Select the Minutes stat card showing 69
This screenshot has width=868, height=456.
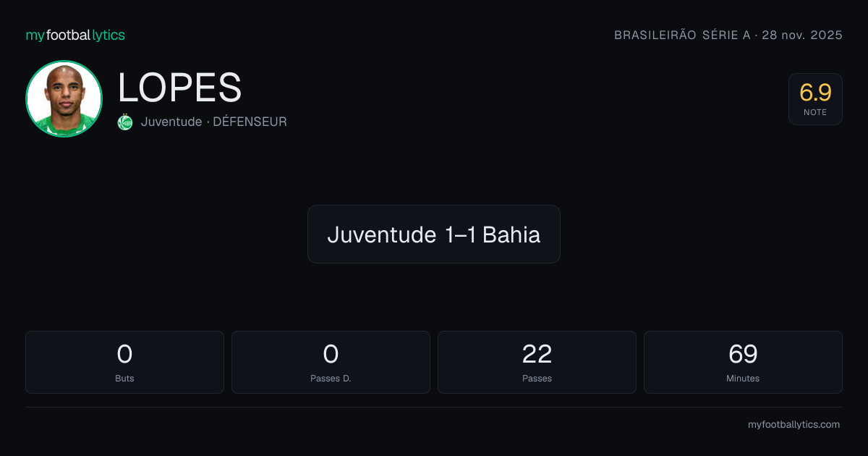pyautogui.click(x=743, y=362)
